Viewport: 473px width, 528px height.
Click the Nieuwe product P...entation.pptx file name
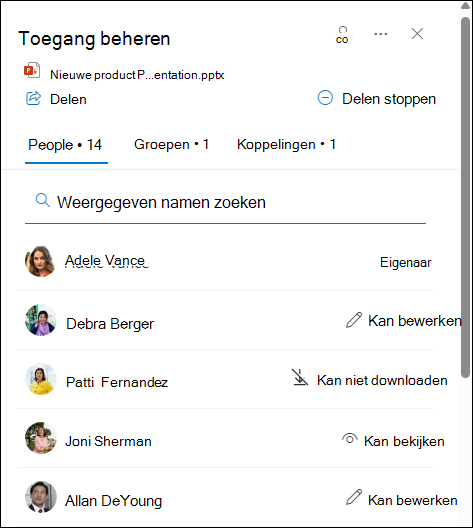pyautogui.click(x=137, y=75)
